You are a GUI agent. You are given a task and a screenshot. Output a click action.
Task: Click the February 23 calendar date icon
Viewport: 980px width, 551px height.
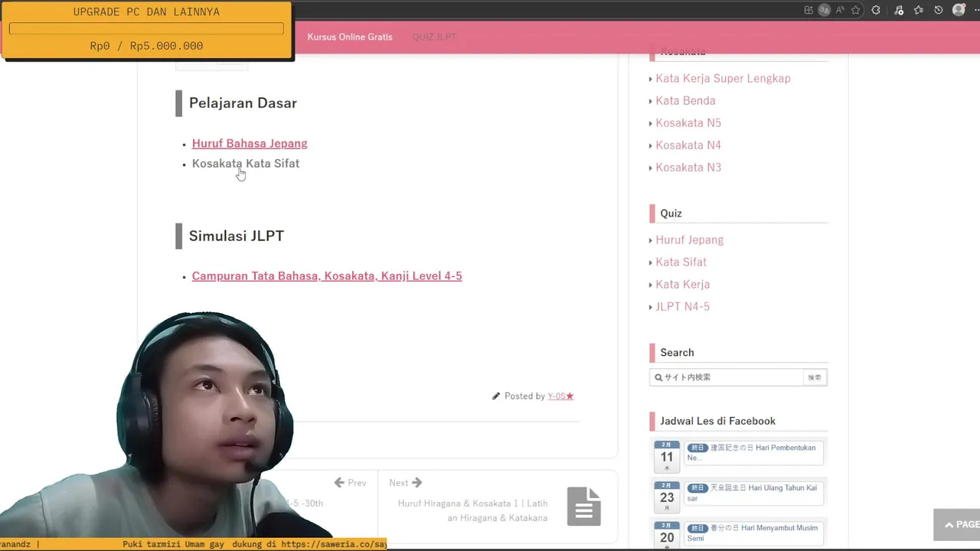click(x=667, y=497)
